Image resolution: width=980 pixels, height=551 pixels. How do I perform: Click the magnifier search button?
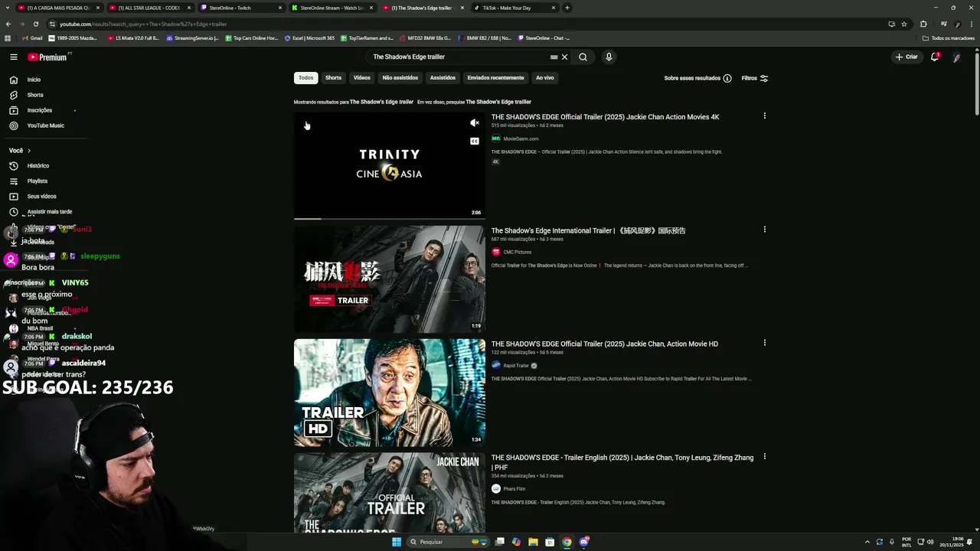583,57
